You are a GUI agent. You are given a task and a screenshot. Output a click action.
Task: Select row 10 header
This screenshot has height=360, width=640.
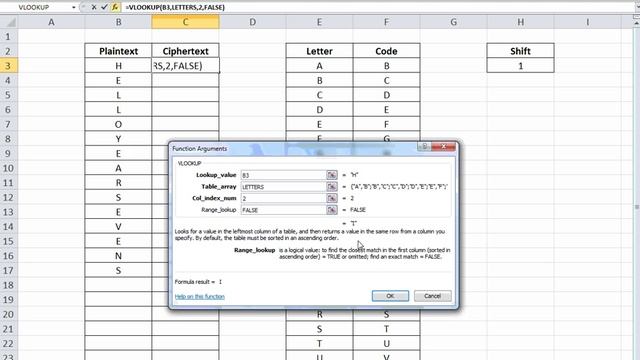[x=9, y=168]
